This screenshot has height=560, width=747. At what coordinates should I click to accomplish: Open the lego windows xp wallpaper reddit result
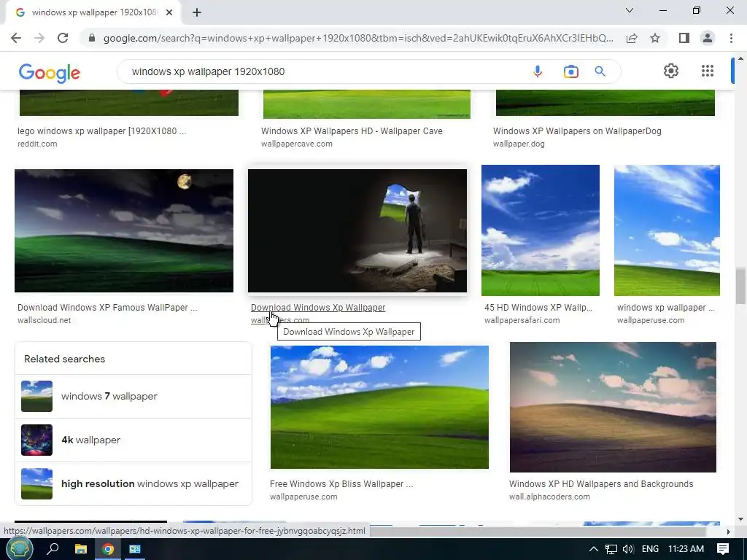102,131
